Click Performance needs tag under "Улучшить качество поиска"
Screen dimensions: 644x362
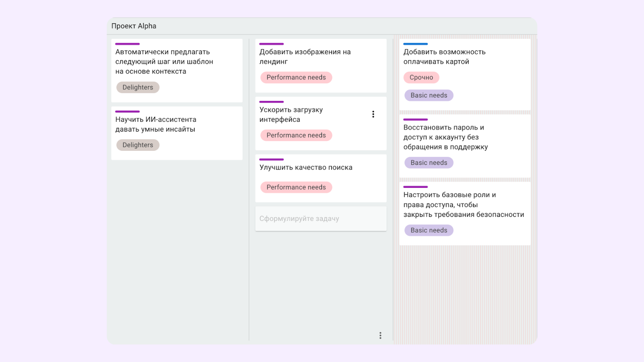(x=296, y=187)
